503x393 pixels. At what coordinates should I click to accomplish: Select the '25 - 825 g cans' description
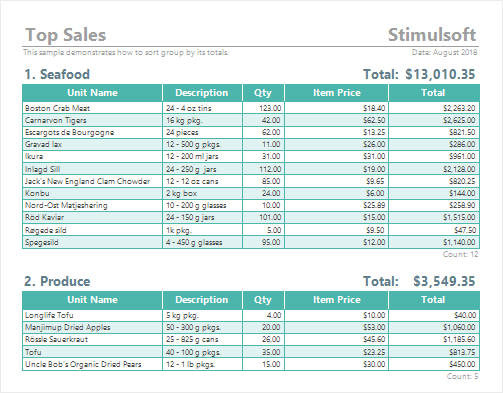[x=202, y=339]
